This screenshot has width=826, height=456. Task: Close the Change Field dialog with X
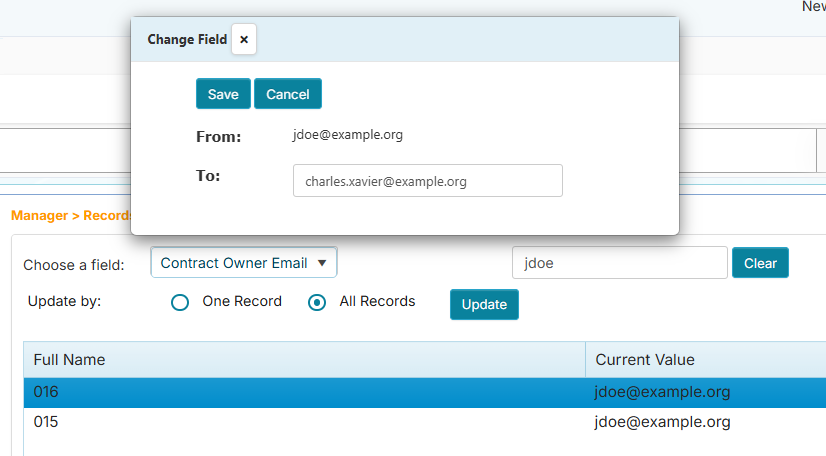coord(244,40)
